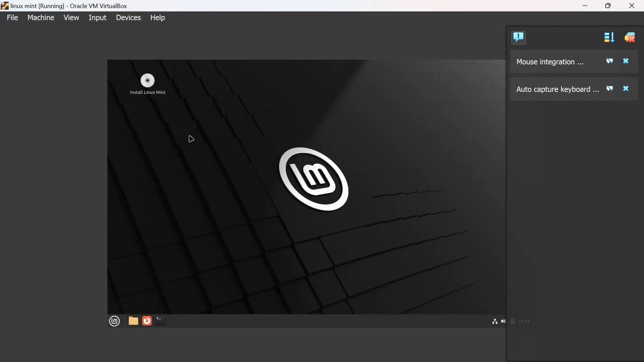644x362 pixels.
Task: Open the Help menu
Action: tap(157, 18)
